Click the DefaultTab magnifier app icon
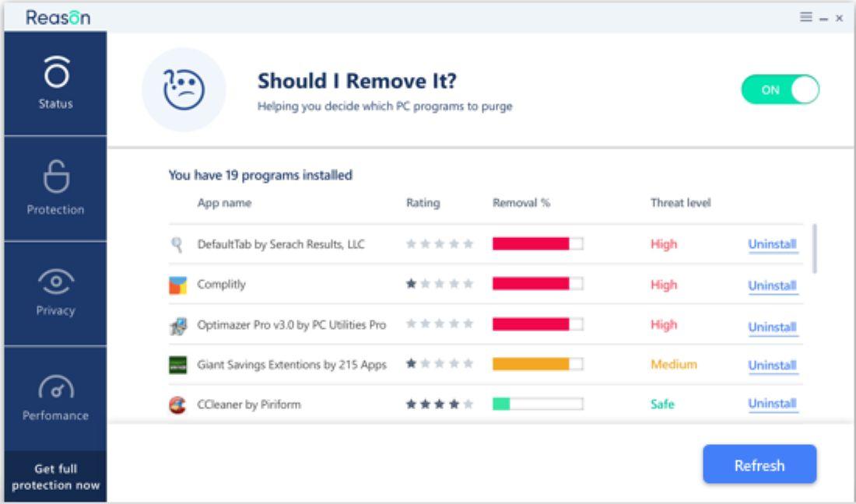 tap(177, 244)
